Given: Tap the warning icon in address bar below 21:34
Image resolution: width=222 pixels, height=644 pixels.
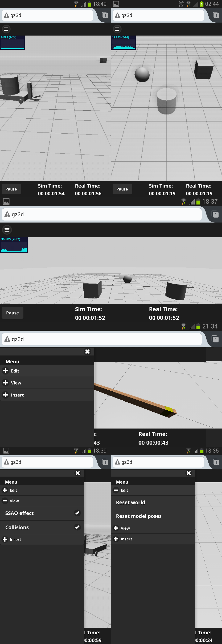Looking at the screenshot, I should point(7,339).
